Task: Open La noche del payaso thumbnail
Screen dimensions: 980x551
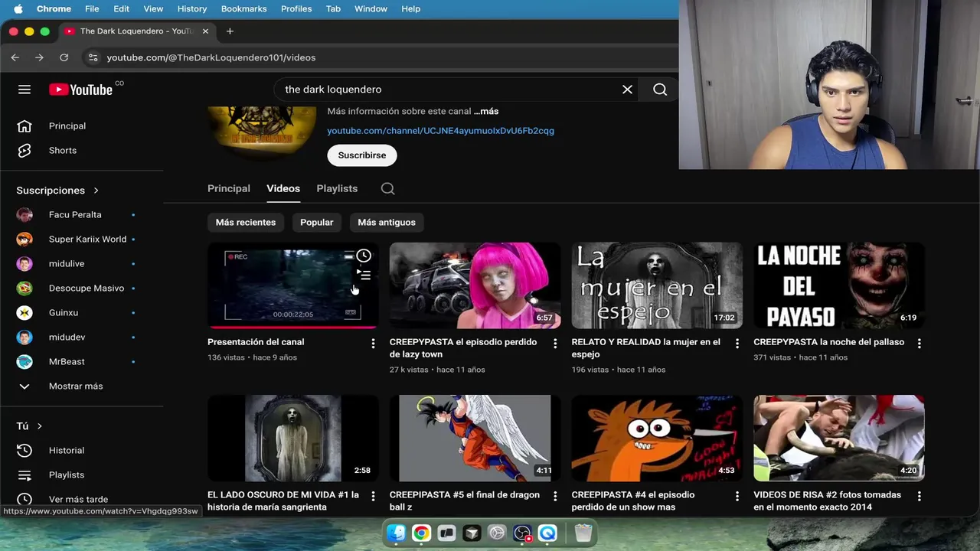Action: point(839,285)
